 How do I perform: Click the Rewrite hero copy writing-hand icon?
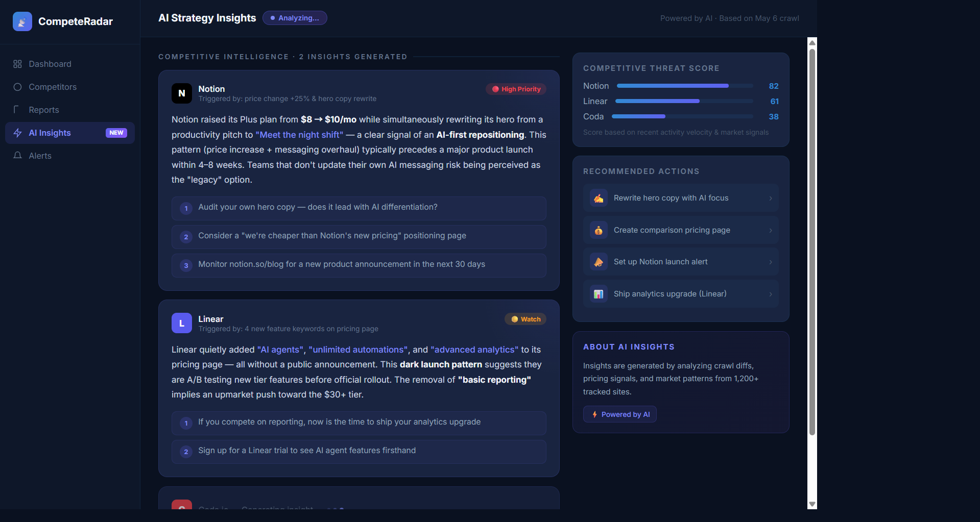point(599,198)
